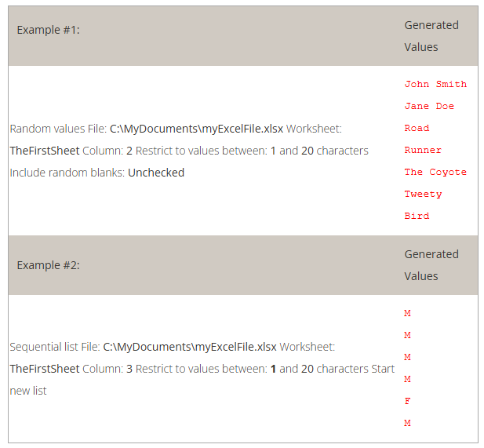Select "The Coyote" generated value
Viewport: 484px width, 448px height.
[x=435, y=172]
